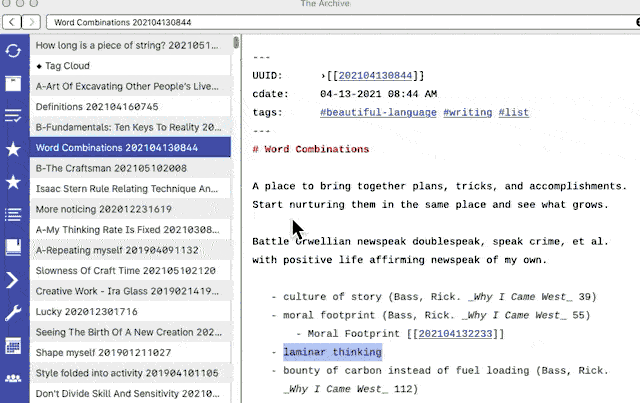The height and width of the screenshot is (403, 640).
Task: Open note 'Slowness Of Craft Time 202105102120'
Action: [130, 270]
